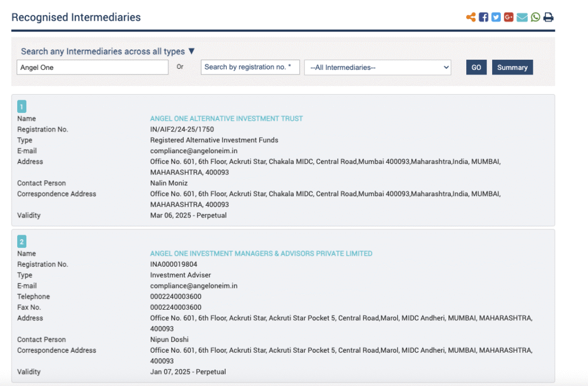This screenshot has width=588, height=386.
Task: Click the Investment Adviser type text
Action: coord(180,275)
